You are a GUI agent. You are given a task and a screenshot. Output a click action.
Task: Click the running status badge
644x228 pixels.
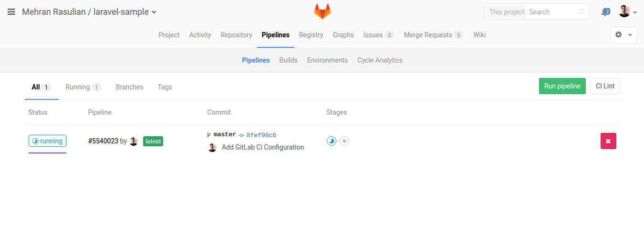(x=47, y=141)
